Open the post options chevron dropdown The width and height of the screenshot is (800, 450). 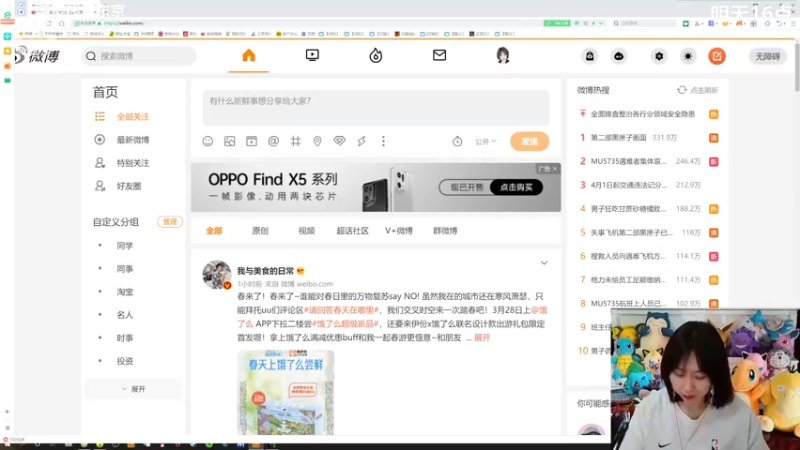coord(544,263)
